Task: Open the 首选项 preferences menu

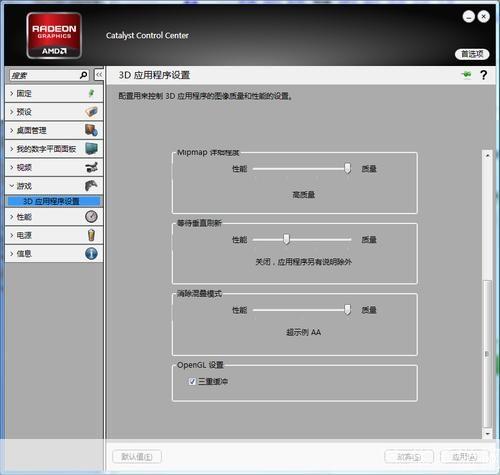Action: [x=472, y=54]
